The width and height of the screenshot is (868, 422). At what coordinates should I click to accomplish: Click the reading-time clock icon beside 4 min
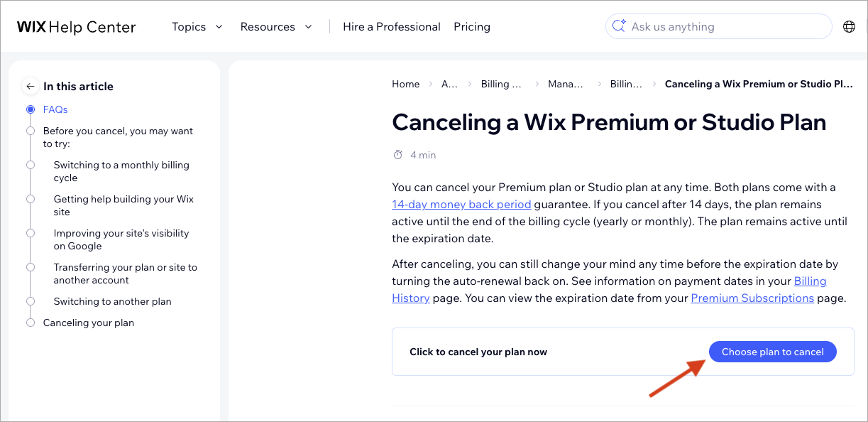tap(397, 154)
